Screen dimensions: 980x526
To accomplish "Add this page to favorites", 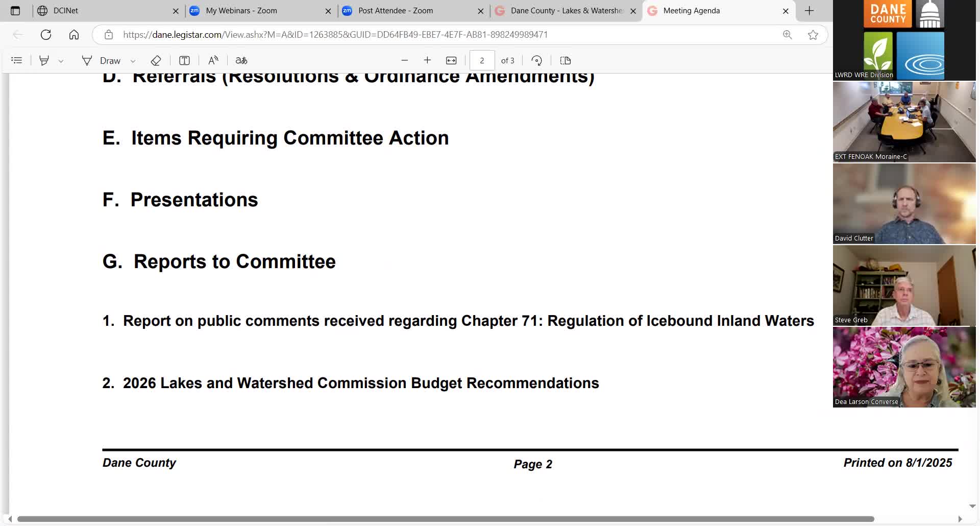I will 813,35.
